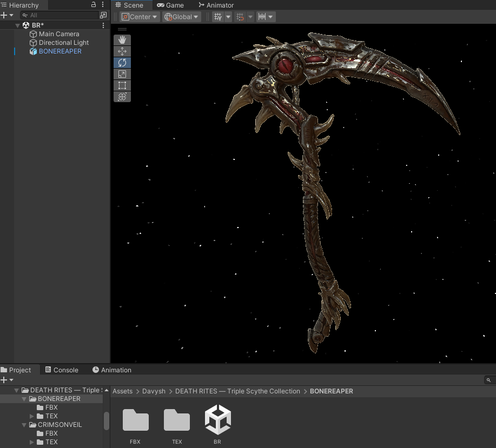
Task: Click BONEREAPER breadcrumb entry
Action: pos(331,391)
